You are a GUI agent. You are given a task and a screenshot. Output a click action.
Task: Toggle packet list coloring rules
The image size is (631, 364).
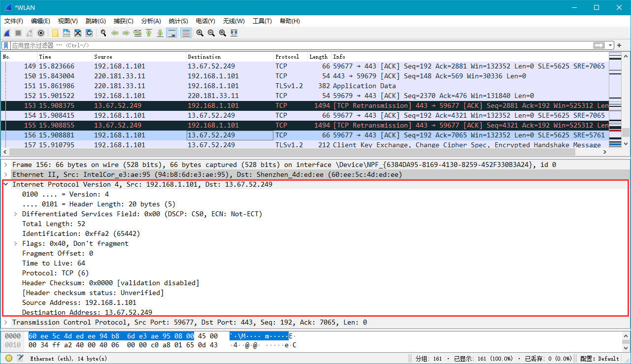point(186,33)
